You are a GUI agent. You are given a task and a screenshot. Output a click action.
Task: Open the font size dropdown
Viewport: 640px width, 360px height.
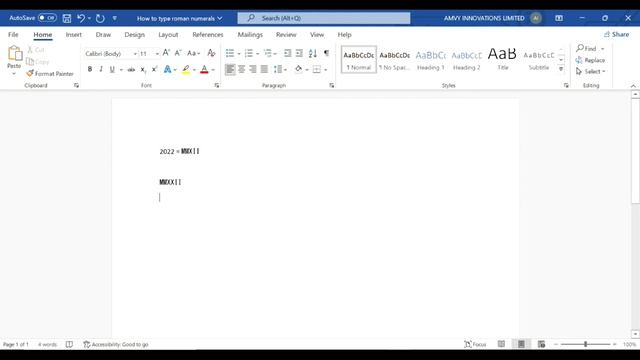[x=157, y=54]
